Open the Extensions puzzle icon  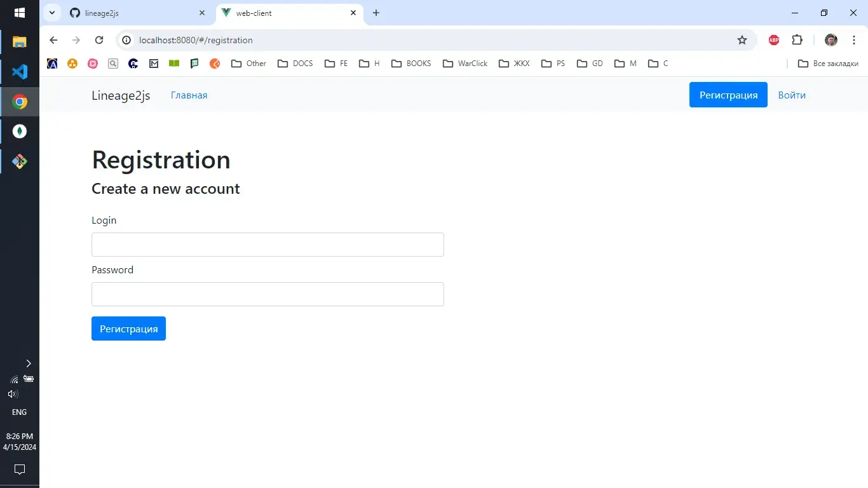pos(797,40)
